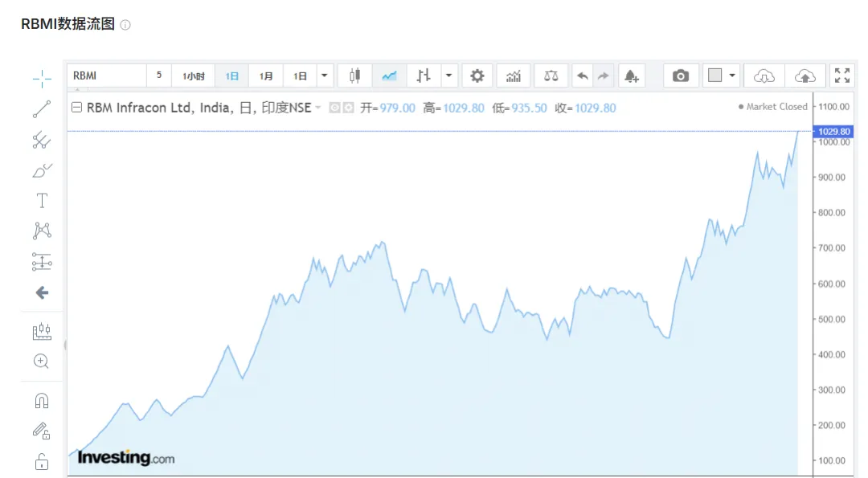Image resolution: width=868 pixels, height=478 pixels.
Task: Set interval to 5 minutes
Action: [159, 76]
